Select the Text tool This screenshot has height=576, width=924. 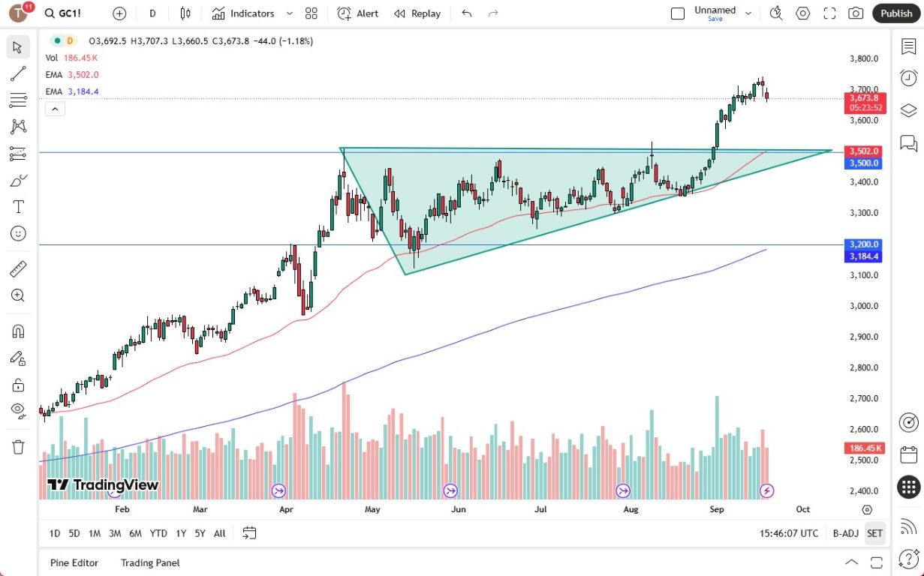tap(17, 207)
